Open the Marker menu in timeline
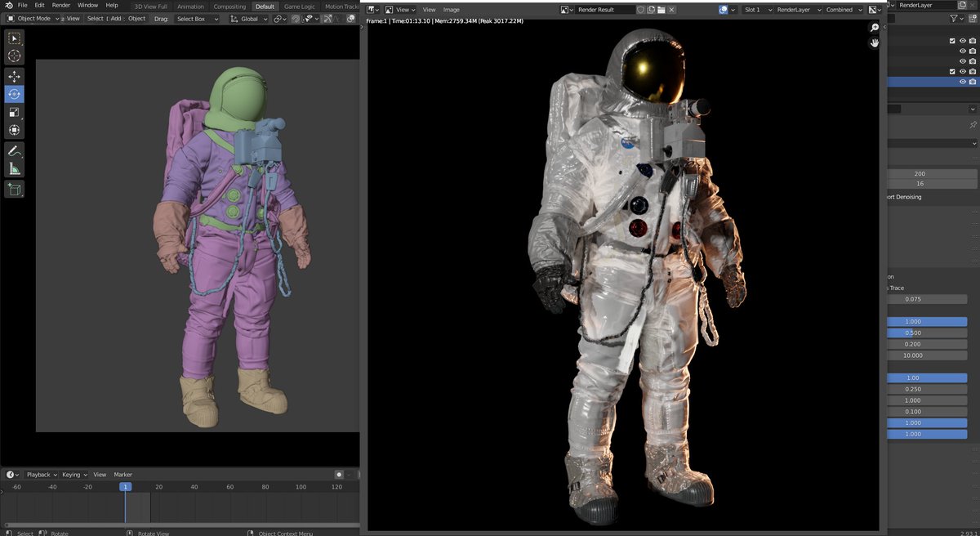This screenshot has height=536, width=980. pyautogui.click(x=122, y=475)
